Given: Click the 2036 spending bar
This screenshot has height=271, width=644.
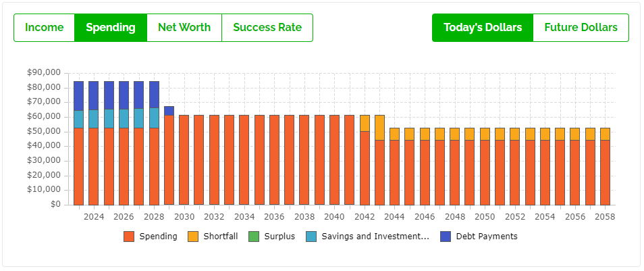Looking at the screenshot, I should pos(274,160).
